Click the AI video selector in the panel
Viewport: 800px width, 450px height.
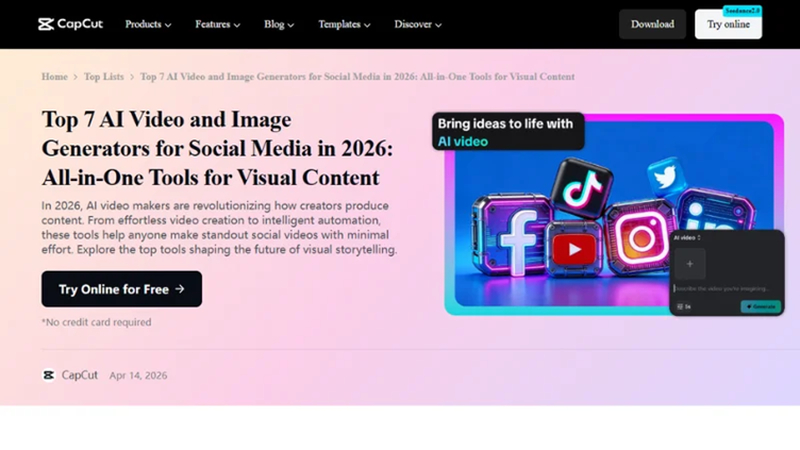687,238
